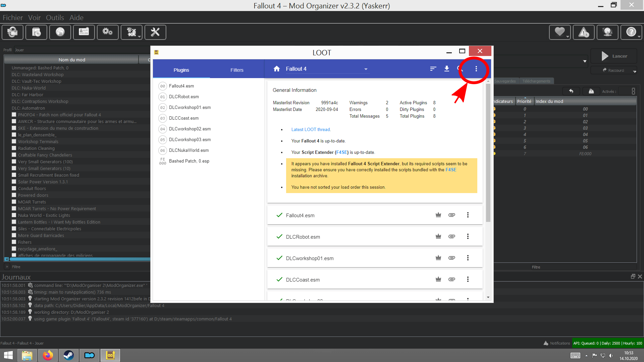Open the F4SE link in Script Extender line
This screenshot has width=644, height=362.
[x=342, y=152]
